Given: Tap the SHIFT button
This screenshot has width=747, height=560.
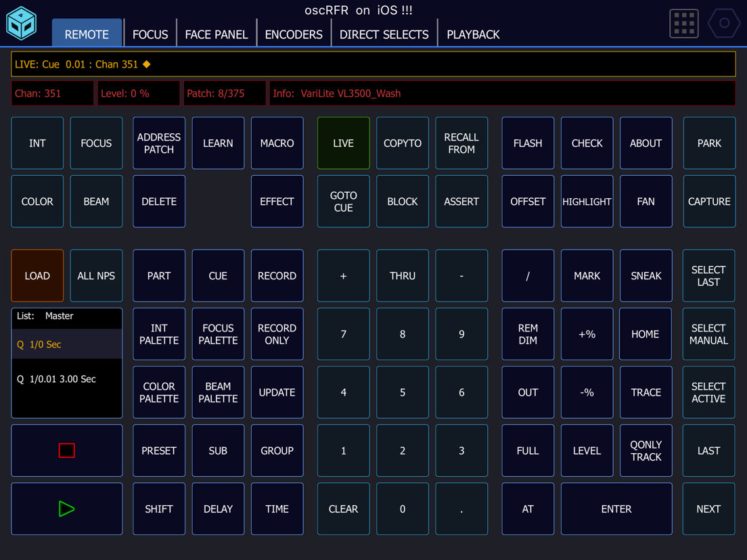Looking at the screenshot, I should coord(159,509).
